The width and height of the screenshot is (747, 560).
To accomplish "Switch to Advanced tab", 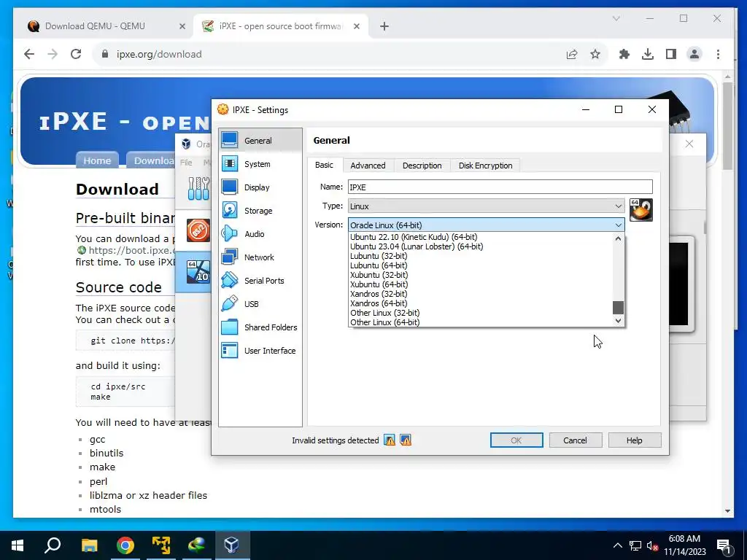I will (x=368, y=166).
